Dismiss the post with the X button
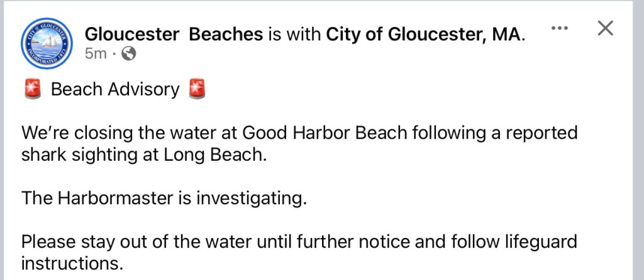This screenshot has width=644, height=280. click(605, 28)
